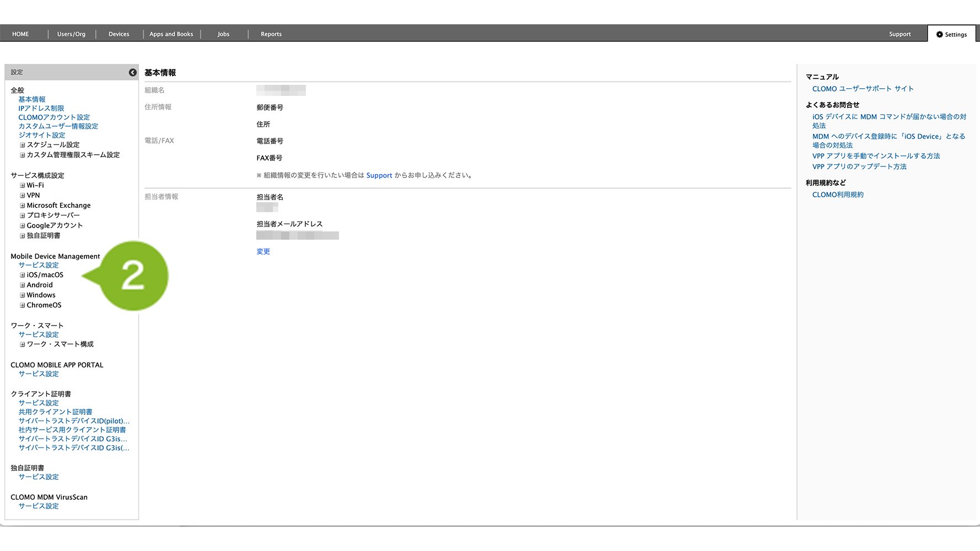This screenshot has width=980, height=551.
Task: Expand the VPN configuration node
Action: (x=23, y=196)
